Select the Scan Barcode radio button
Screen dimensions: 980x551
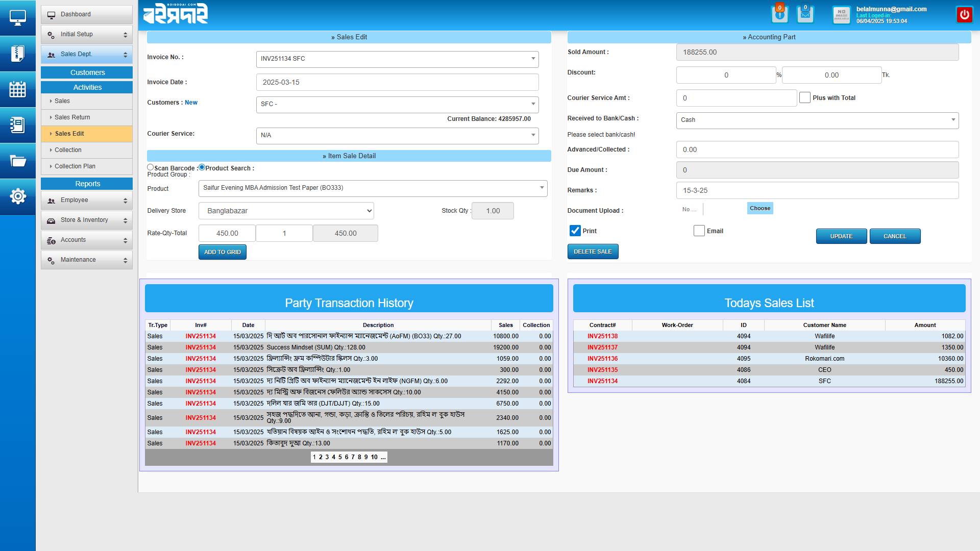pyautogui.click(x=150, y=167)
